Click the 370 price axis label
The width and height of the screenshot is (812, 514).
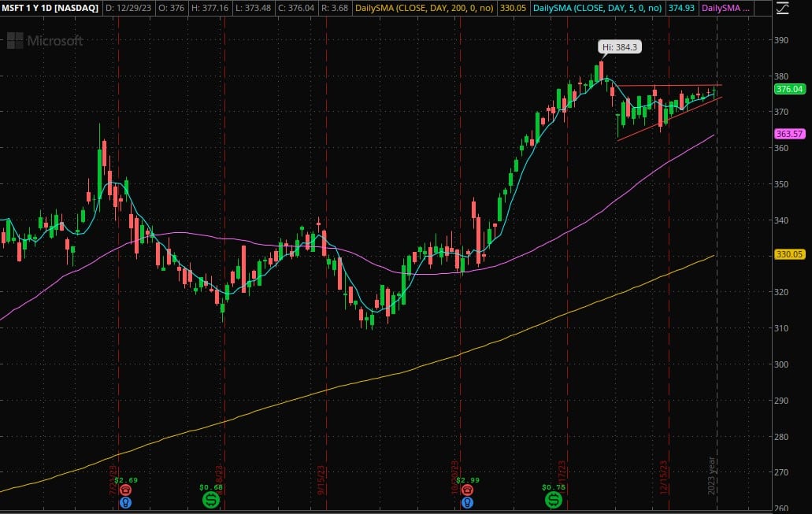781,112
